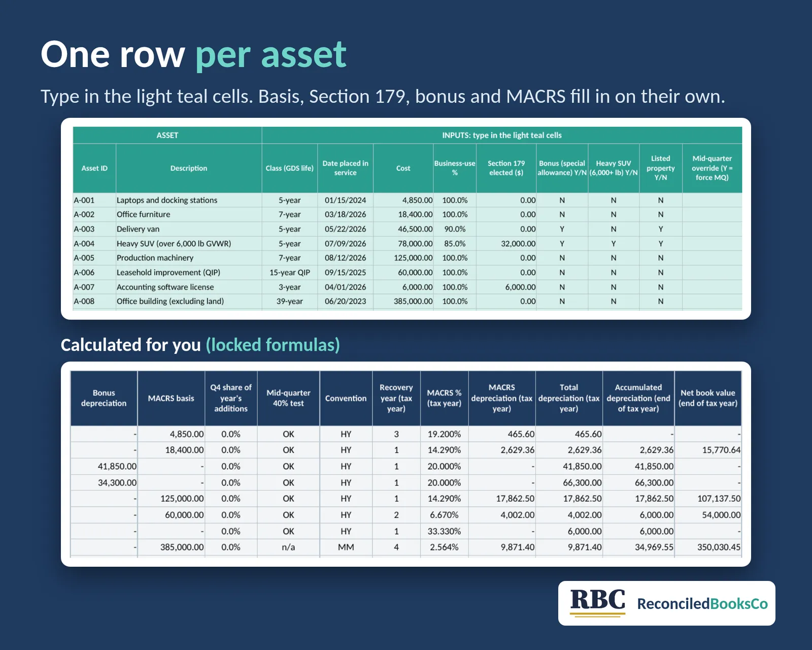
Task: Click date cell 01/15/2024
Action: [x=346, y=200]
